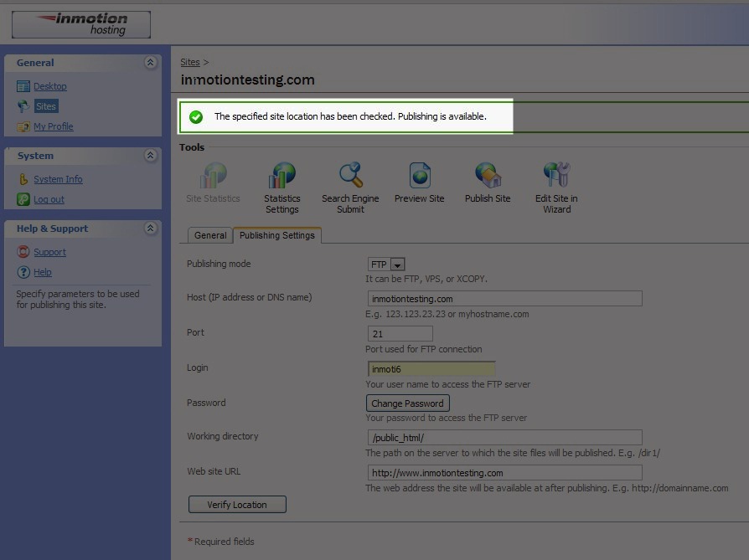Click the Site Statistics icon
749x560 pixels.
213,177
